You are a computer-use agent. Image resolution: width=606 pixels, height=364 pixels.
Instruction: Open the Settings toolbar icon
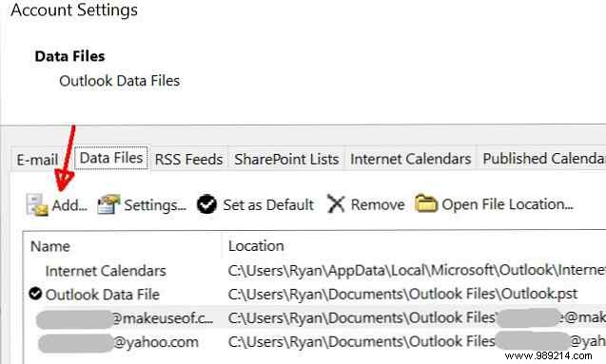pos(109,204)
